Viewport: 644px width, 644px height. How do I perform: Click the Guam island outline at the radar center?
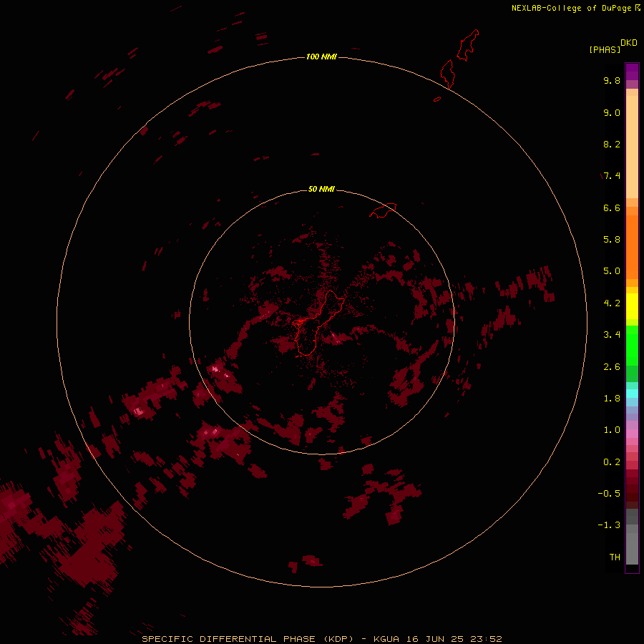[318, 323]
